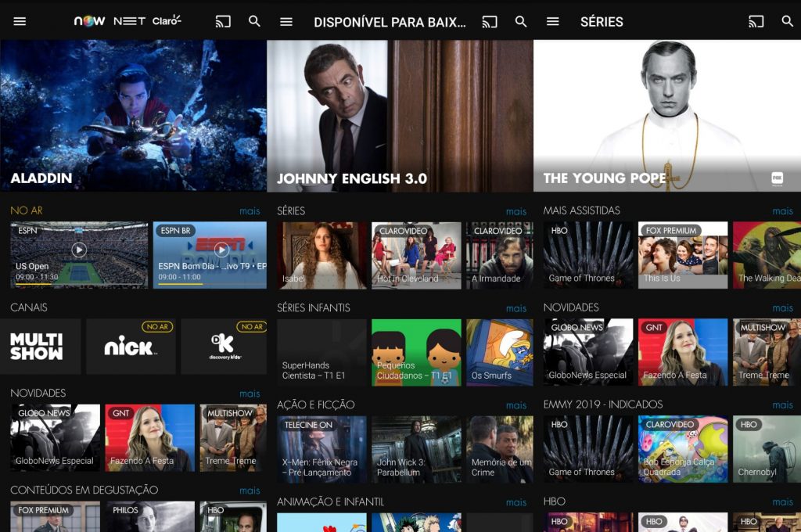Play ESPN Bom Dia on ESPN BR
801x532 pixels.
(221, 250)
